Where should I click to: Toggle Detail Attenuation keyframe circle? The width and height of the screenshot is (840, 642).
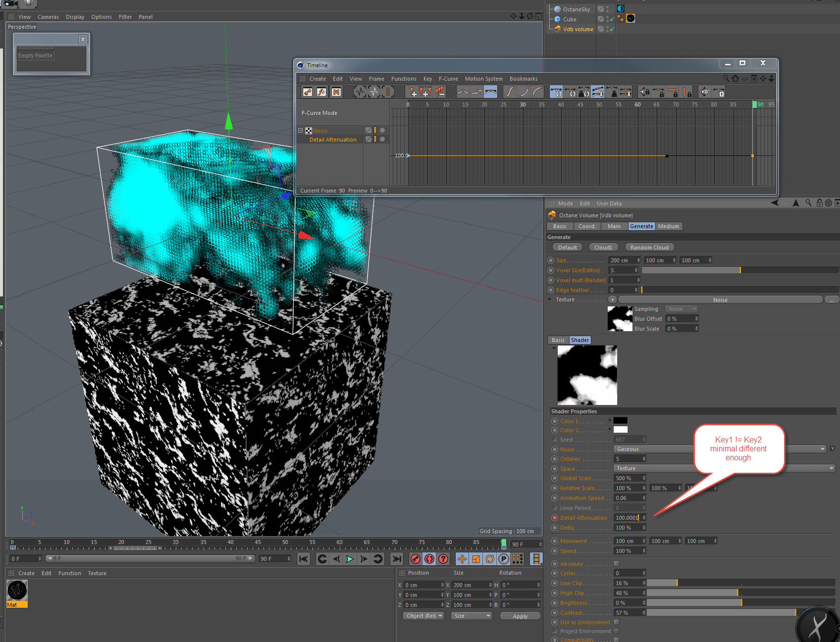click(555, 518)
